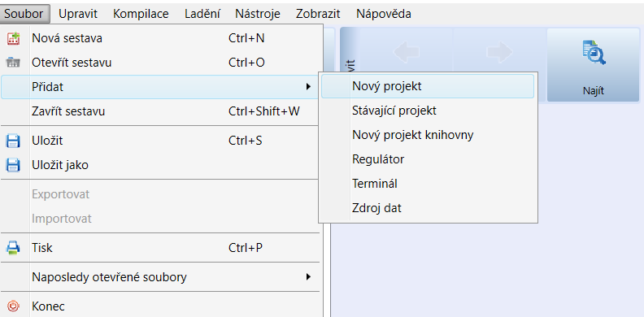Click the Najít search toolbar icon

pyautogui.click(x=594, y=53)
